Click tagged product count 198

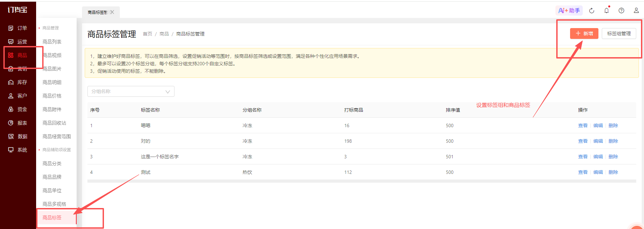(348, 141)
